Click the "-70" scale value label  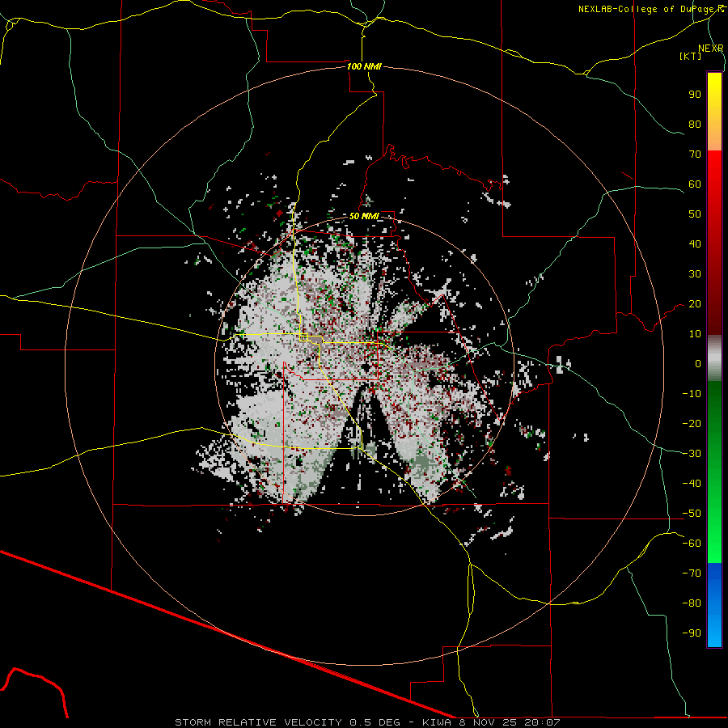[692, 574]
